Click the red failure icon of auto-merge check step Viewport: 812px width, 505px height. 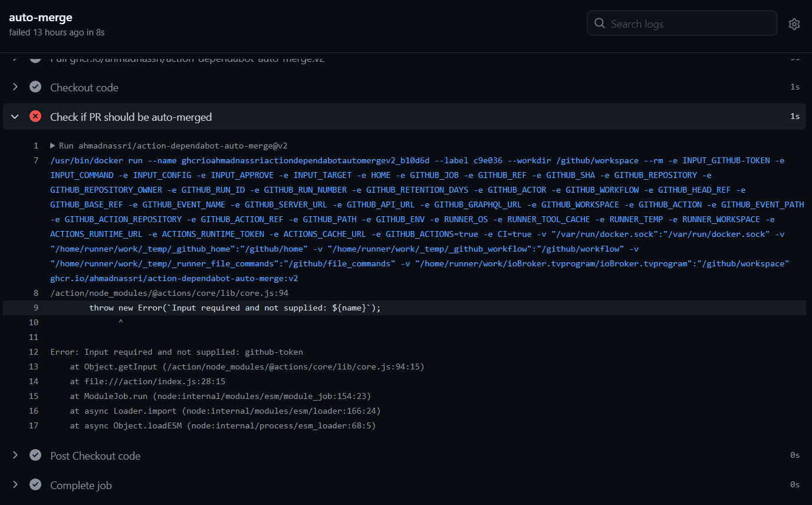tap(35, 117)
